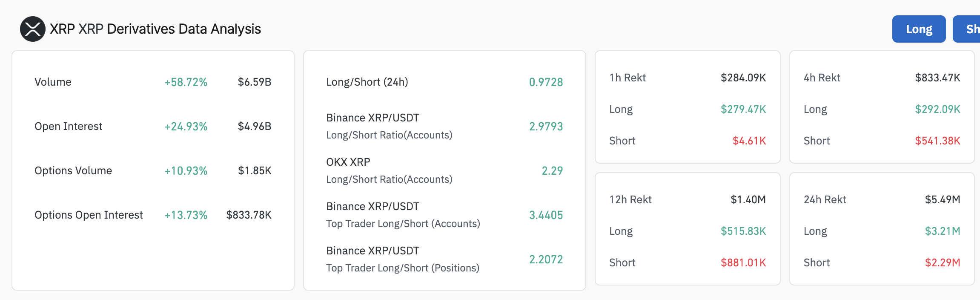Click the XRP logo icon
Image resolution: width=980 pixels, height=300 pixels.
32,29
